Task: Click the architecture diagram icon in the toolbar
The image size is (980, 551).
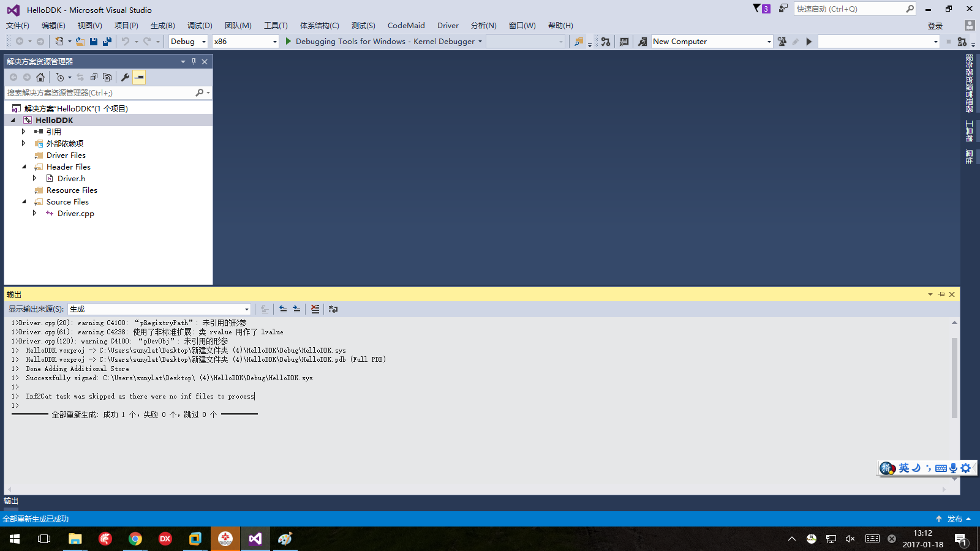Action: [605, 42]
